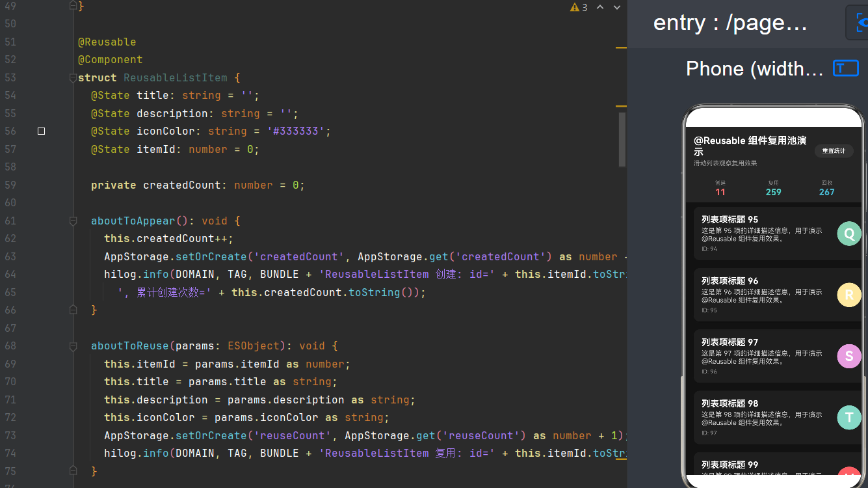
Task: Click fold end marker on line 66
Action: (73, 310)
